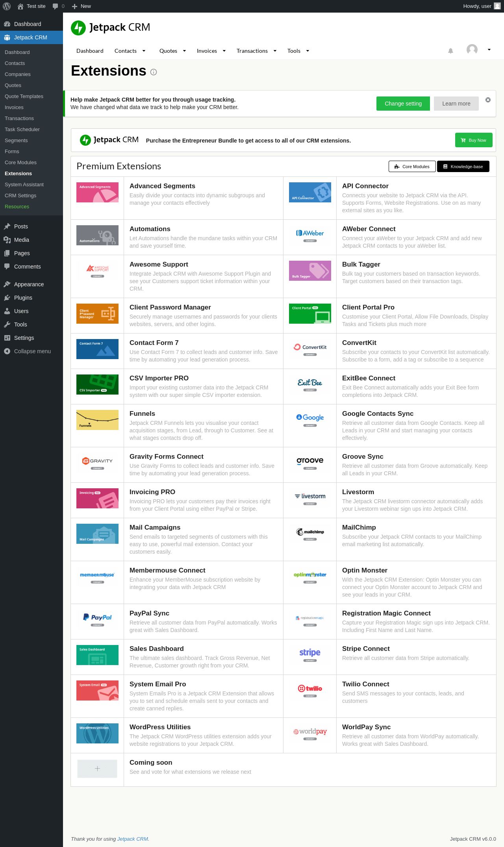Viewport: 504px width, 847px height.
Task: Open the New content menu in admin bar
Action: (x=82, y=6)
